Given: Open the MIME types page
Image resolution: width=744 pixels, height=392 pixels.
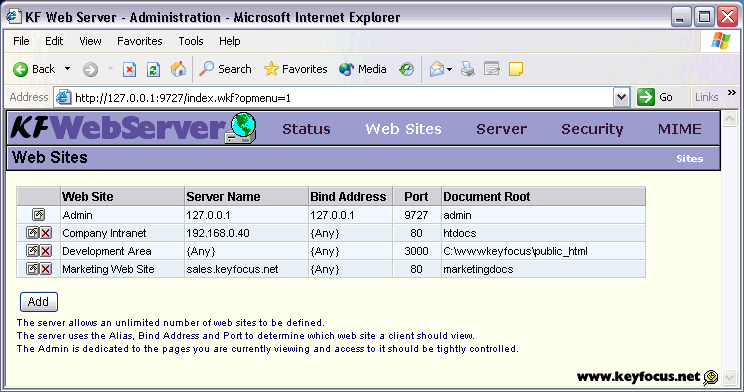Looking at the screenshot, I should click(x=679, y=129).
